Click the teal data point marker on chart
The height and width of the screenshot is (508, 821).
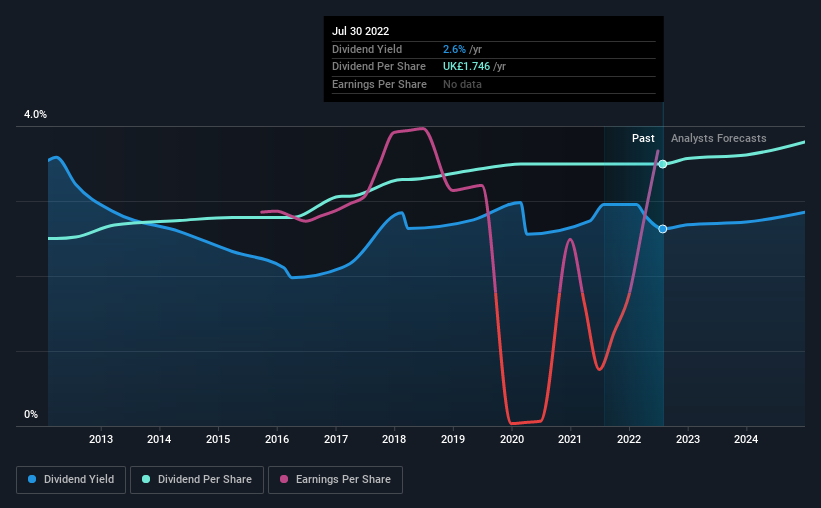pyautogui.click(x=663, y=164)
